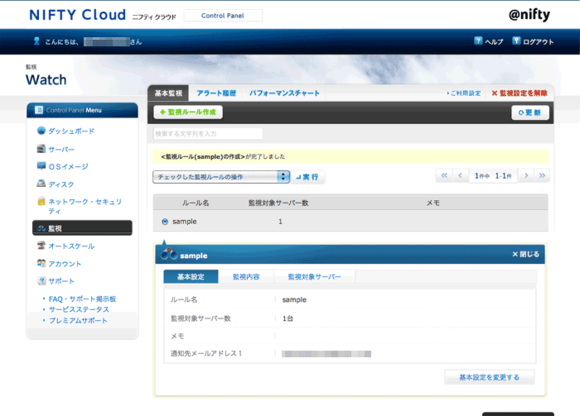Click ディスク menu text

coord(61,185)
